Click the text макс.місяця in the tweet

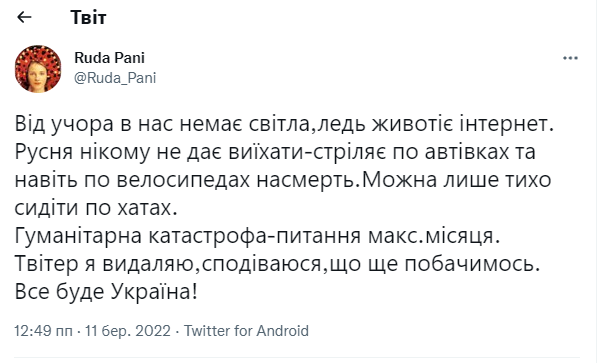[433, 236]
